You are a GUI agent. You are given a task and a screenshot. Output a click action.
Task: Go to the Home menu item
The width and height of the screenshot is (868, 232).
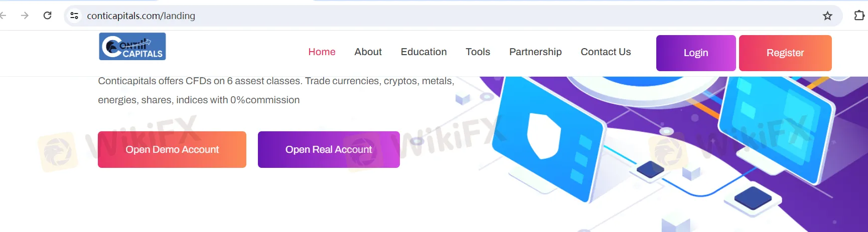(x=322, y=52)
